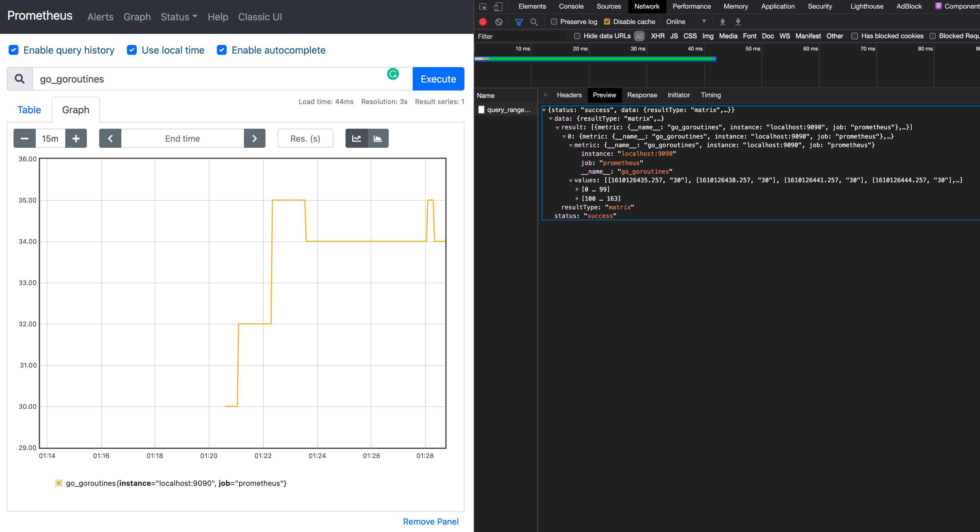Click the network timeline overview bar
Screen dimensions: 980x532
coord(595,58)
